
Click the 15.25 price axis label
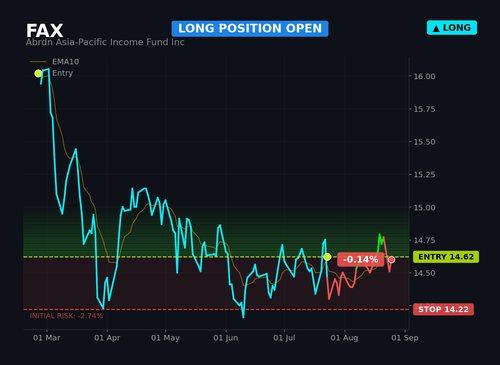coord(424,175)
